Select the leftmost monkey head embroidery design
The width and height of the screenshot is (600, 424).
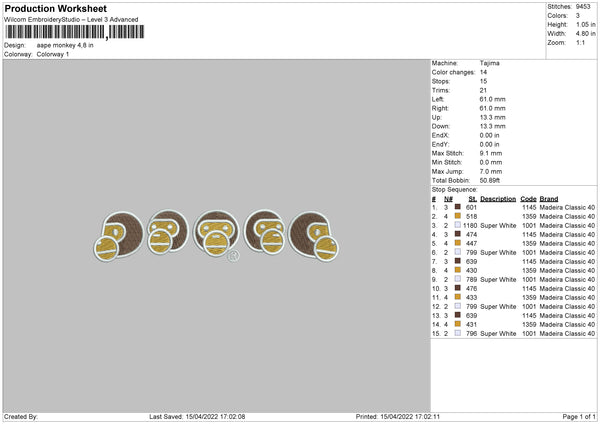click(x=119, y=236)
